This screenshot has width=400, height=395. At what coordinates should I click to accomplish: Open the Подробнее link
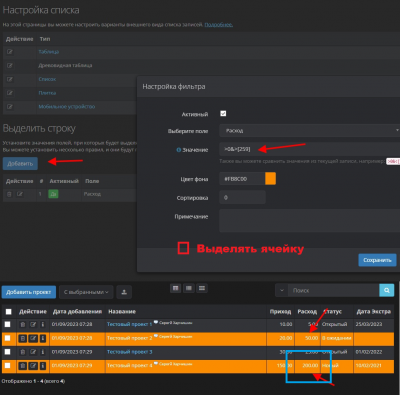[218, 25]
